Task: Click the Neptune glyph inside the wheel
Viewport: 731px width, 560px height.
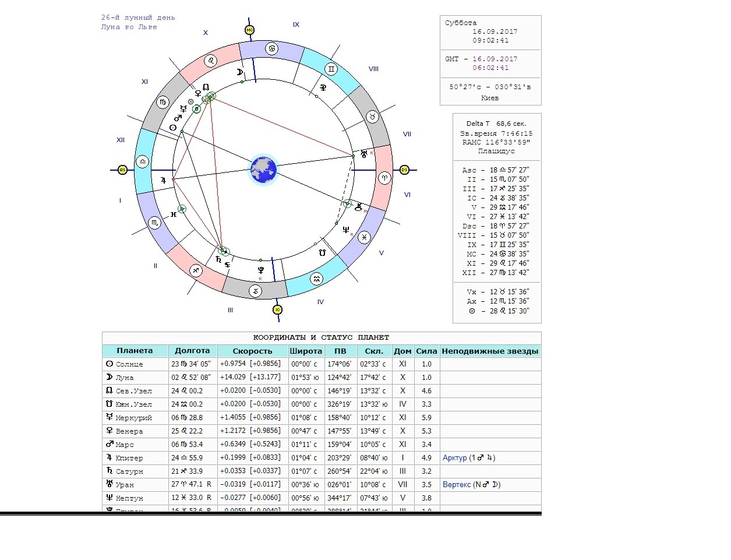Action: (x=346, y=230)
